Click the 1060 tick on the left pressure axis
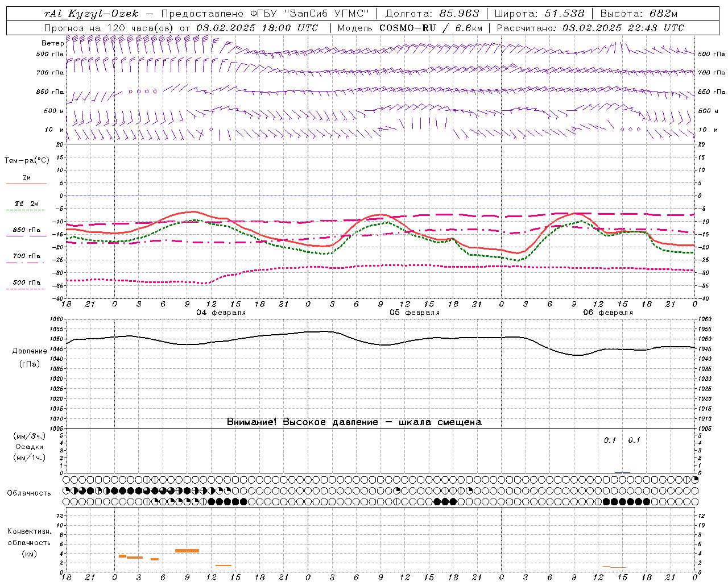This screenshot has width=728, height=582. point(57,319)
